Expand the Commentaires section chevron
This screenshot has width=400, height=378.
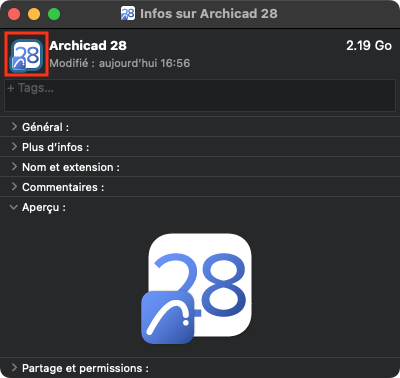14,187
